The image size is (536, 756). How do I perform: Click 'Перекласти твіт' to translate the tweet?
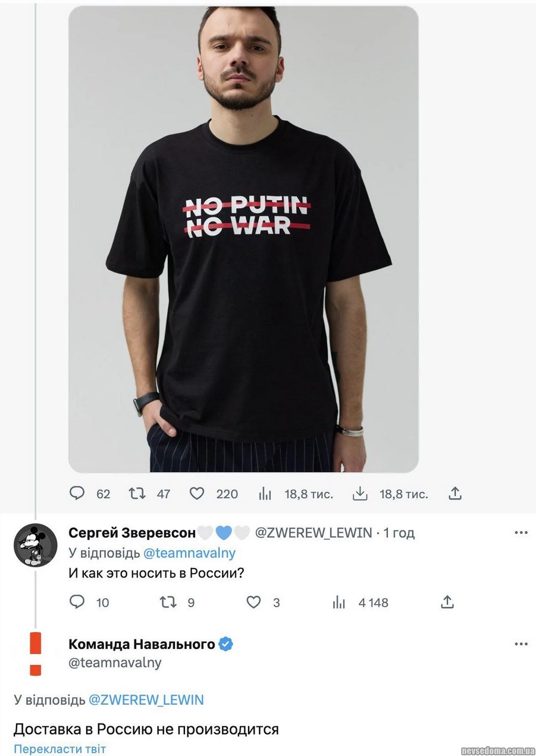(59, 748)
